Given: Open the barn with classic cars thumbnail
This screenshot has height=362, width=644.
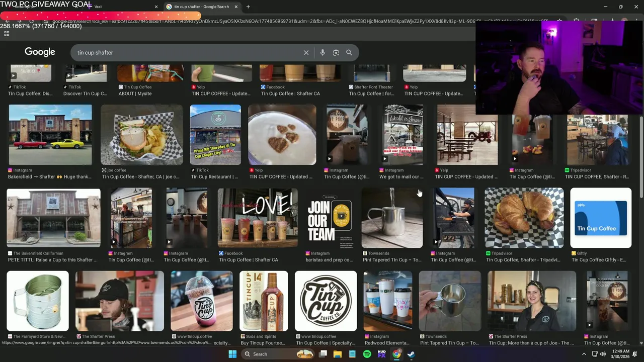Looking at the screenshot, I should (x=50, y=135).
